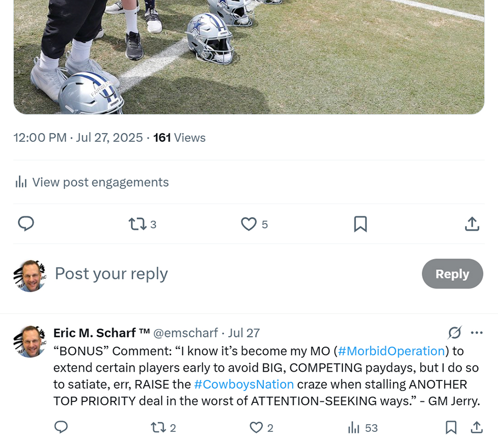Share Eric's comment via share icon
The image size is (498, 448).
476,427
